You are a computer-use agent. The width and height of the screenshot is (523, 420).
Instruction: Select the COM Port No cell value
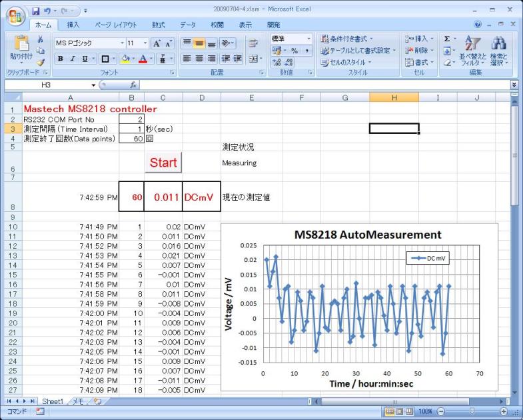pyautogui.click(x=131, y=119)
